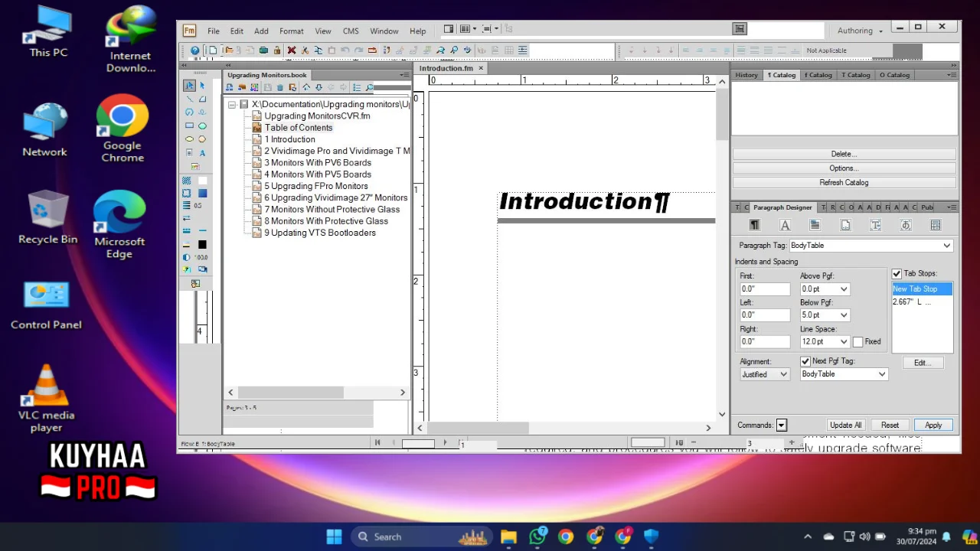Open the Above Pgf dropdown
This screenshot has height=551, width=980.
coord(844,289)
